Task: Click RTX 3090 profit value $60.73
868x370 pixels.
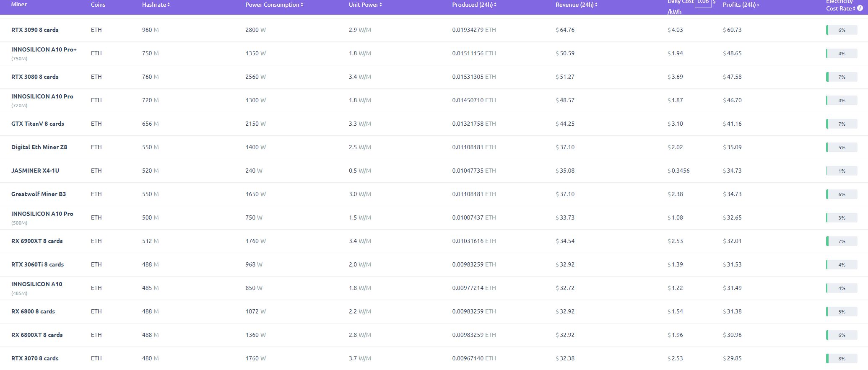Action: 732,30
